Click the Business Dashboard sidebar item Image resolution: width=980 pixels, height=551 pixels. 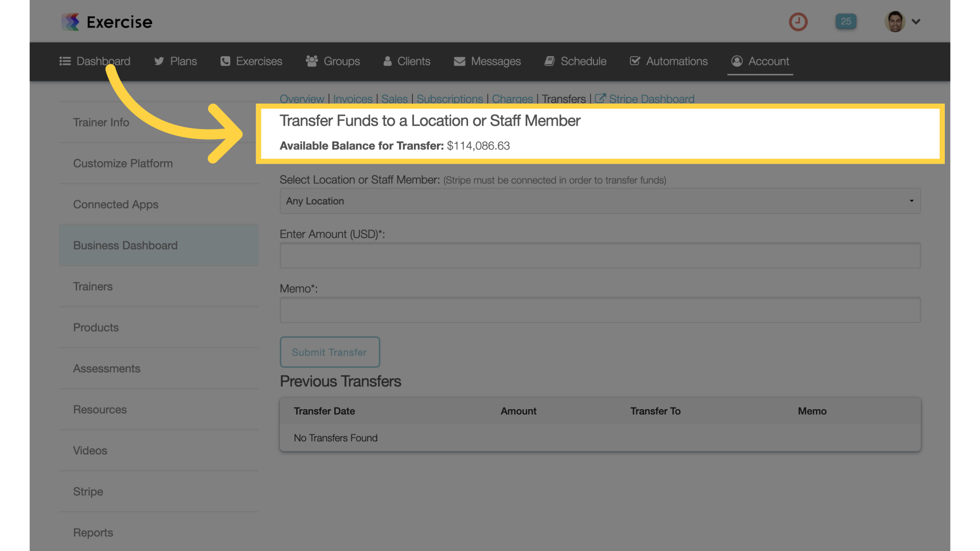[125, 244]
